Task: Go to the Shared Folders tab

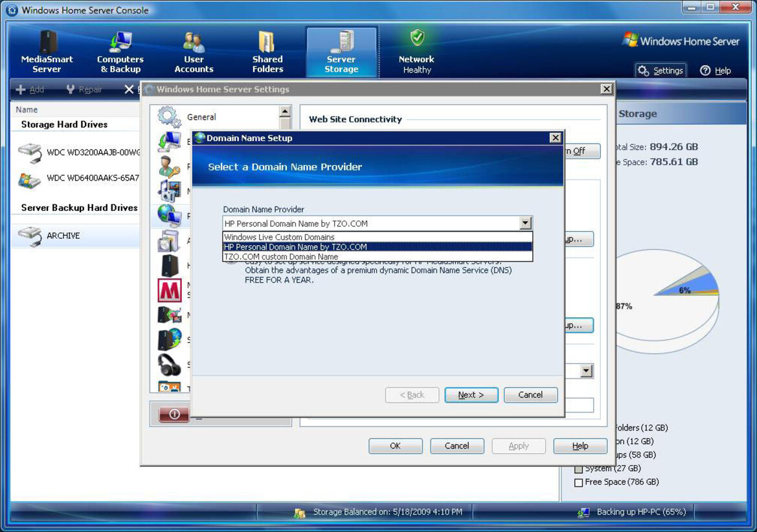Action: pyautogui.click(x=267, y=52)
